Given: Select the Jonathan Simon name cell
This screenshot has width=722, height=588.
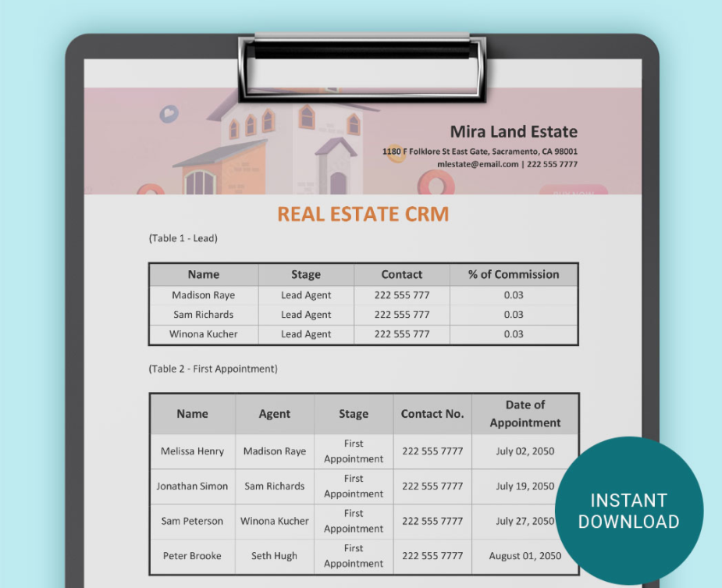Looking at the screenshot, I should (x=192, y=486).
